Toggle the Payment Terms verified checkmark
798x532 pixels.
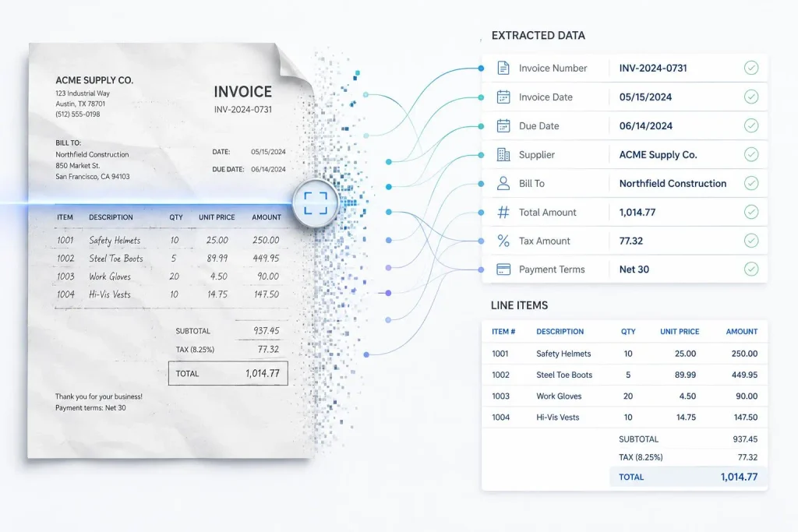(751, 269)
